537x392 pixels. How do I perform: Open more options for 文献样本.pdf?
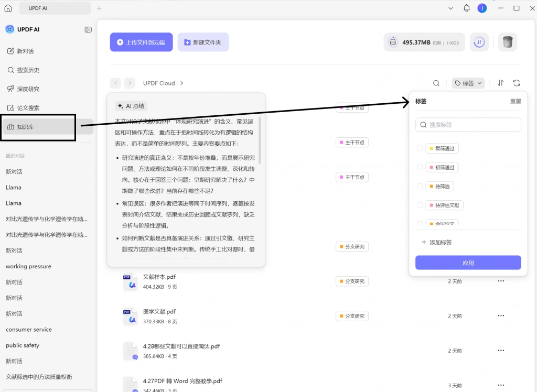tap(501, 281)
